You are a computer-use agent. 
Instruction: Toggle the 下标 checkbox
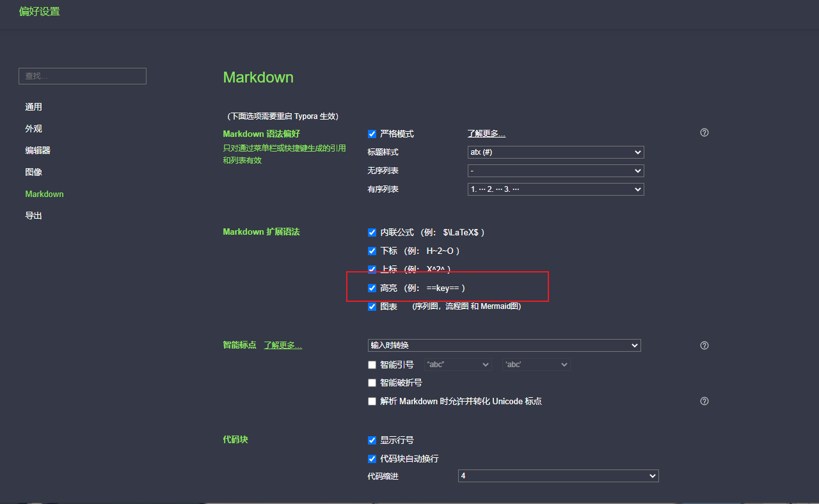[x=372, y=251]
